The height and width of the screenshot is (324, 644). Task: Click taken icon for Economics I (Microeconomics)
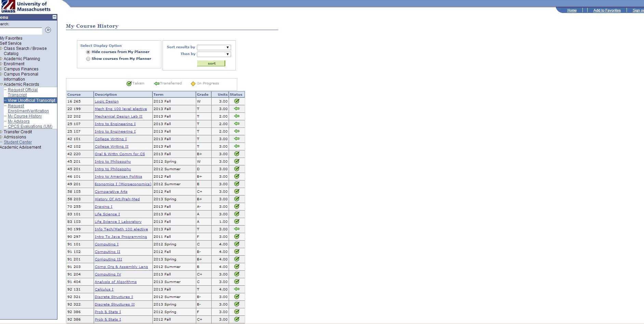(237, 184)
